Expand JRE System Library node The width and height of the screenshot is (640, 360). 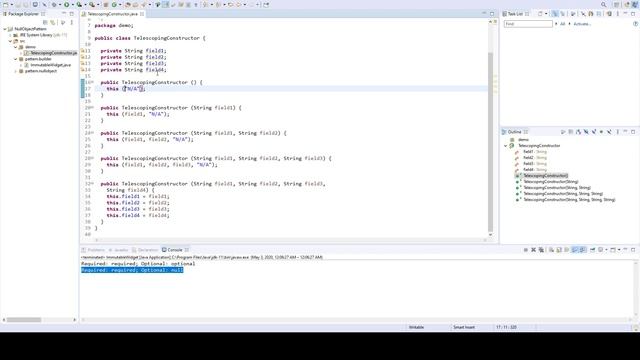(x=10, y=35)
